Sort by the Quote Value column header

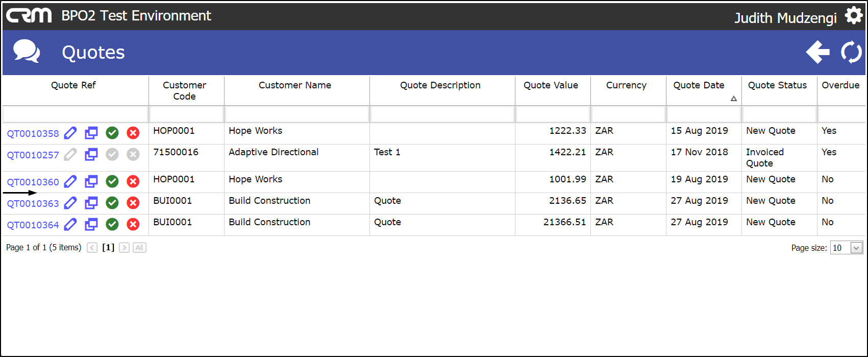551,85
